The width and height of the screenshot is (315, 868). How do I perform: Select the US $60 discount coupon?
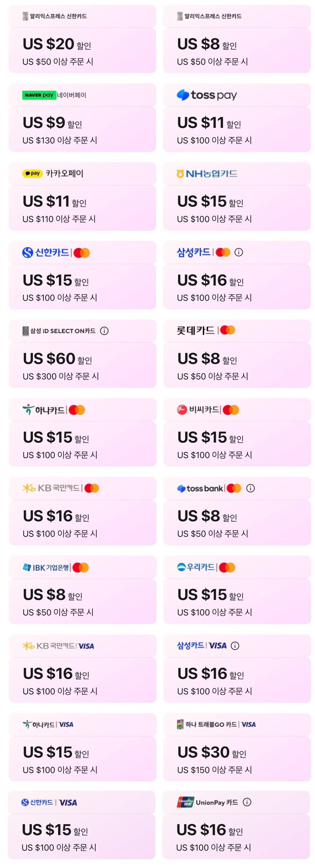pyautogui.click(x=82, y=365)
